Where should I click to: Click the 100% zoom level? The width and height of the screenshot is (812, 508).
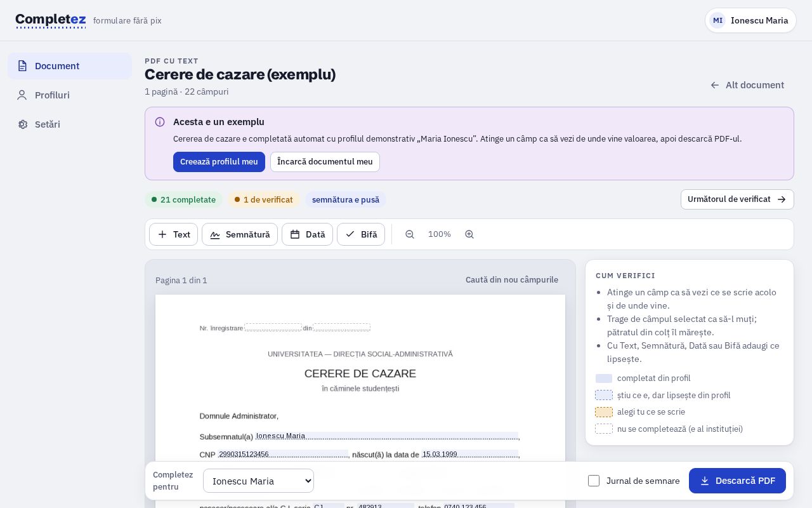[x=440, y=234]
